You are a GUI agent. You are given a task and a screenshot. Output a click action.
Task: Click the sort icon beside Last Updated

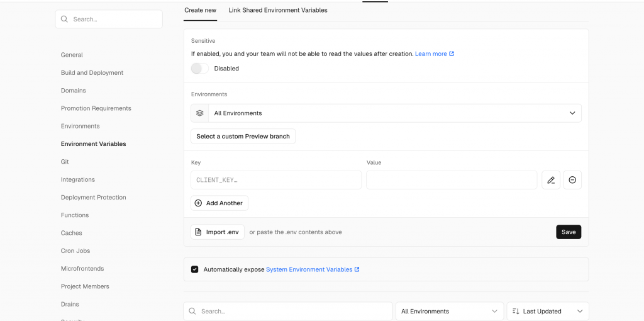pyautogui.click(x=516, y=312)
